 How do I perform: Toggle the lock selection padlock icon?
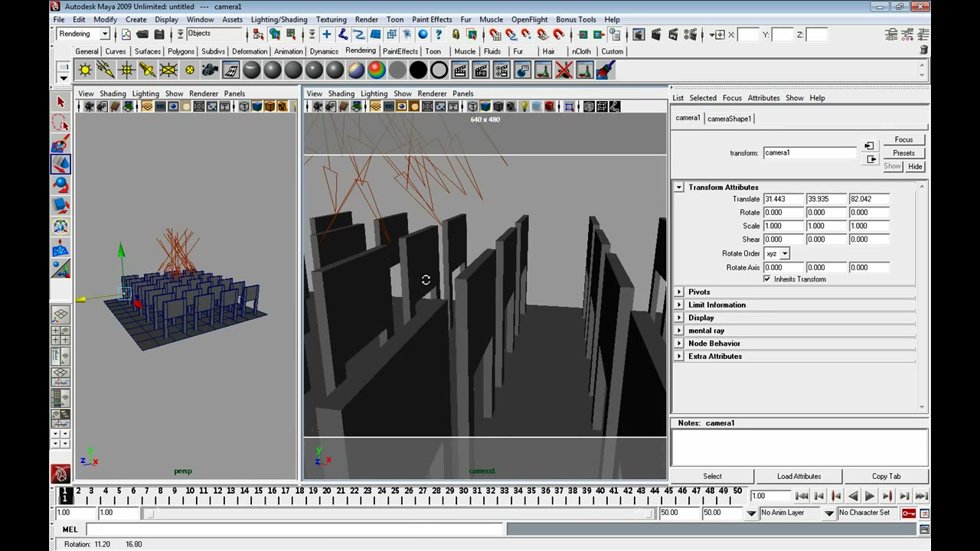[x=456, y=34]
